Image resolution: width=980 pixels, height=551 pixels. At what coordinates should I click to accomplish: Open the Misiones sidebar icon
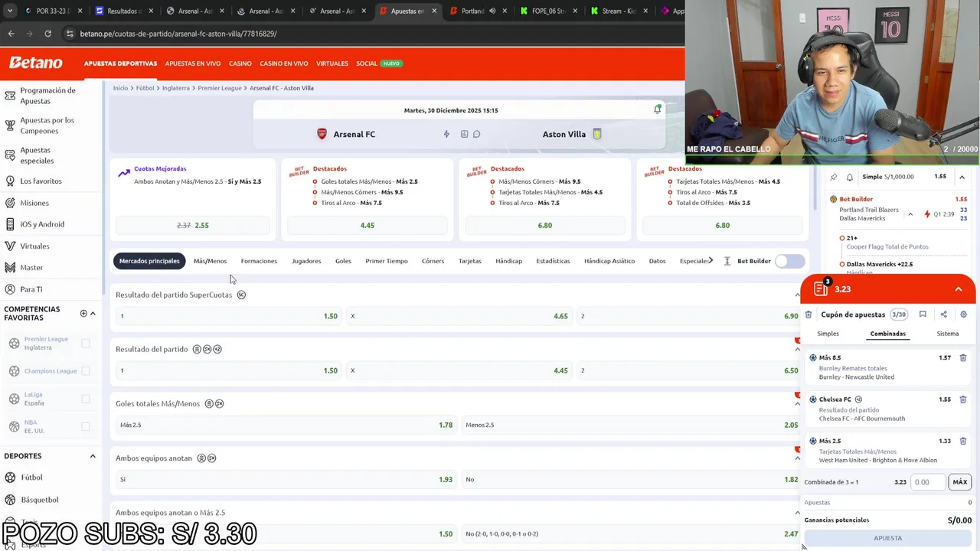click(10, 203)
